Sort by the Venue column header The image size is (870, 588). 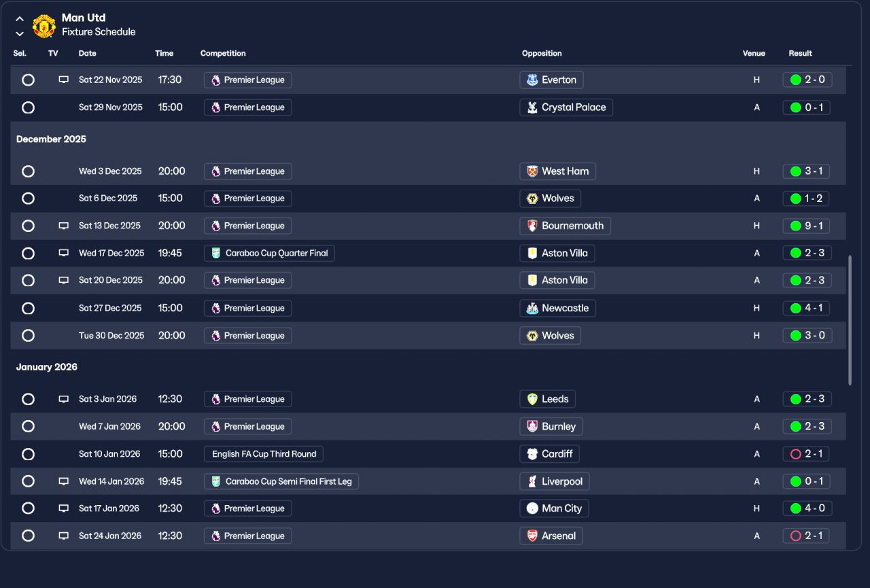coord(754,53)
